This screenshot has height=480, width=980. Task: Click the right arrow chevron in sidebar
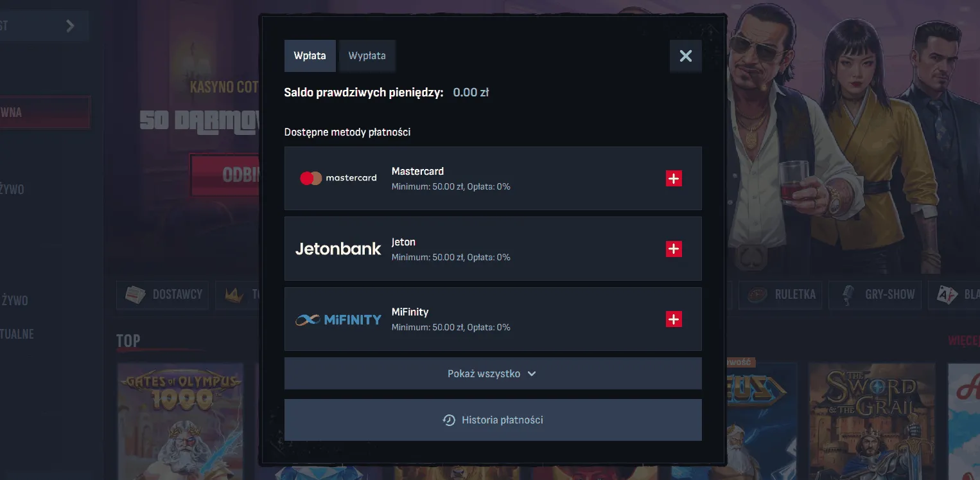tap(71, 26)
